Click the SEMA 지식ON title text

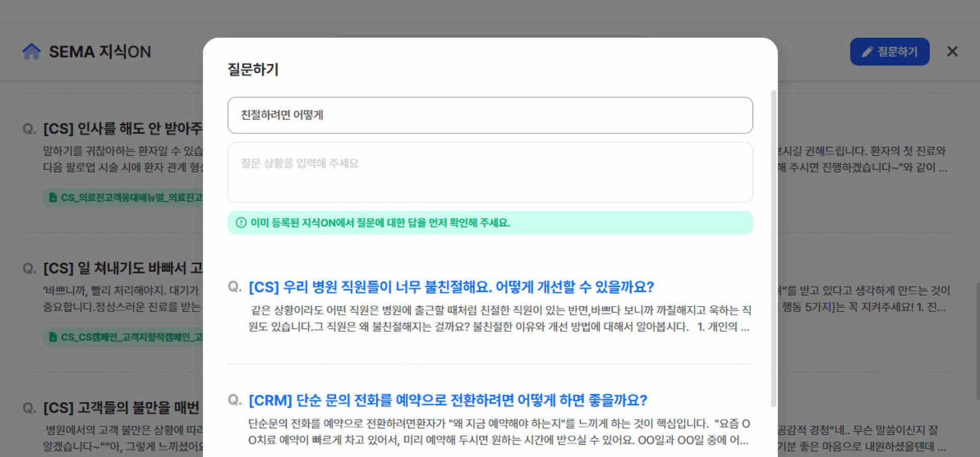coord(100,52)
